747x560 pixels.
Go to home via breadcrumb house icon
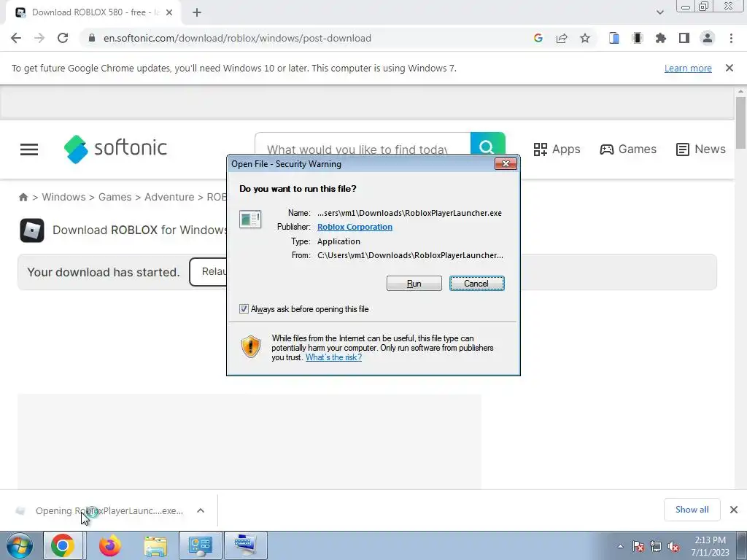click(23, 197)
